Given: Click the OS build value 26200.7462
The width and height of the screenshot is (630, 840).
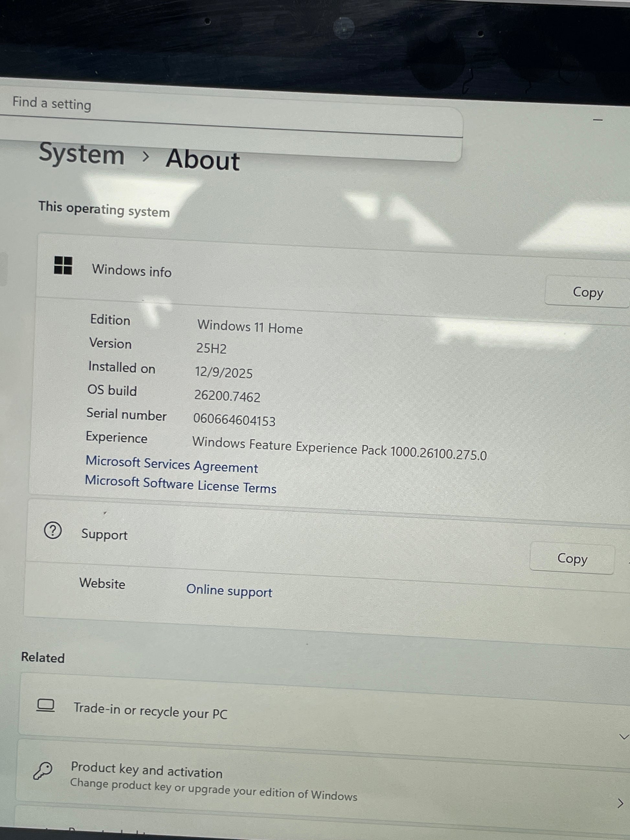Looking at the screenshot, I should coord(227,396).
